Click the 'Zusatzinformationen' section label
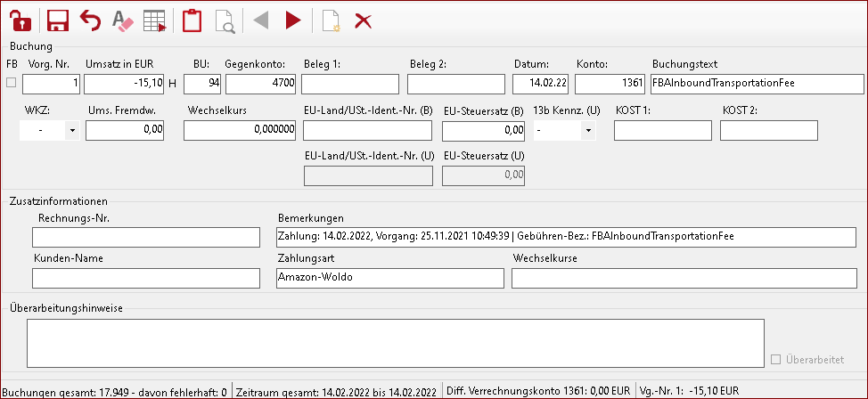The height and width of the screenshot is (399, 868). pos(59,201)
